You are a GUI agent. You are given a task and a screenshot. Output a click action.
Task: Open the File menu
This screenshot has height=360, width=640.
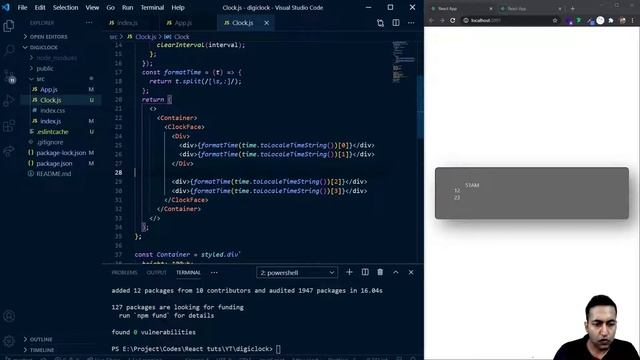(22, 7)
